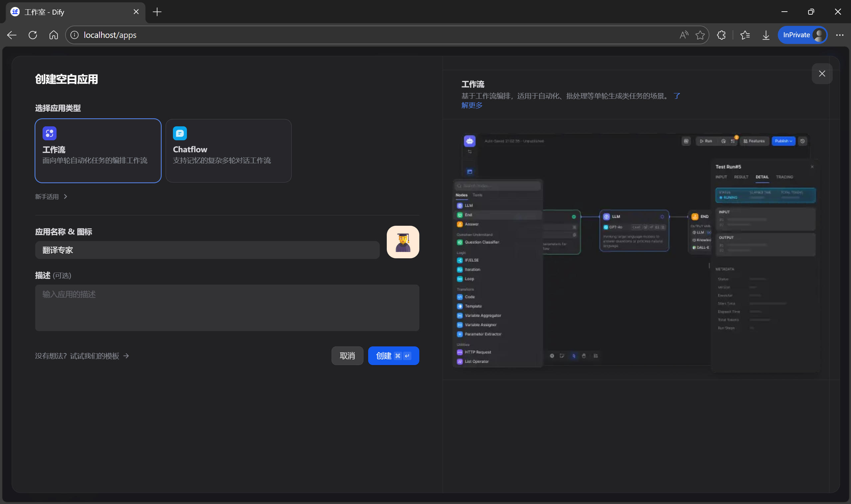Image resolution: width=851 pixels, height=504 pixels.
Task: Open the downloads arrow icon
Action: [766, 35]
